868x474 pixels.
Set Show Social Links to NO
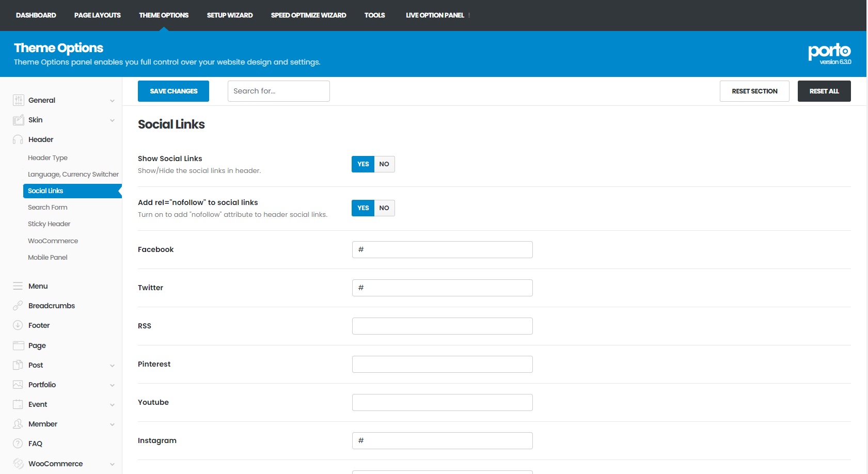tap(384, 164)
